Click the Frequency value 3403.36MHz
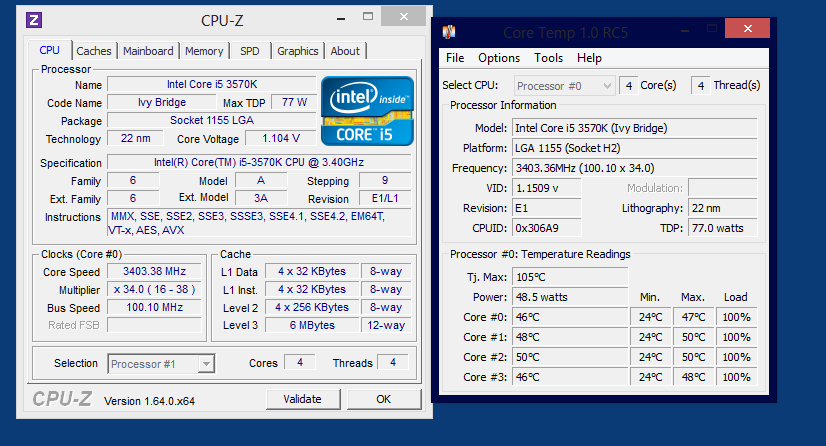Image resolution: width=826 pixels, height=446 pixels. (x=635, y=168)
